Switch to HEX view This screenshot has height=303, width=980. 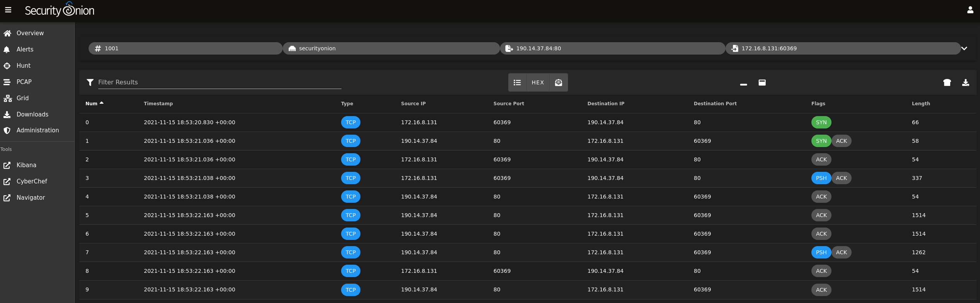point(538,82)
